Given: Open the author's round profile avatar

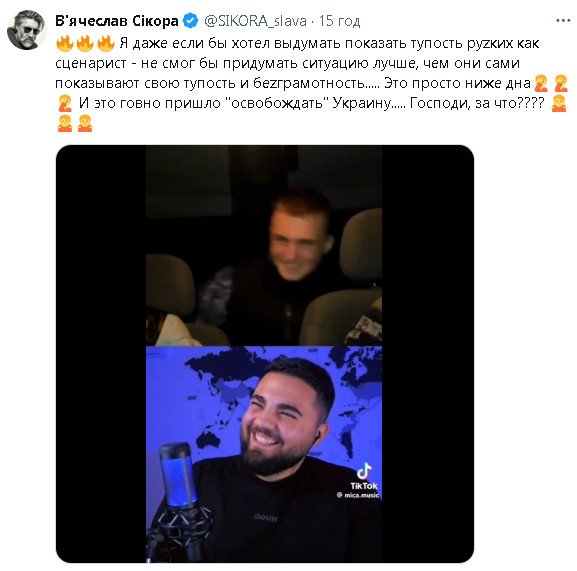Looking at the screenshot, I should click(26, 30).
